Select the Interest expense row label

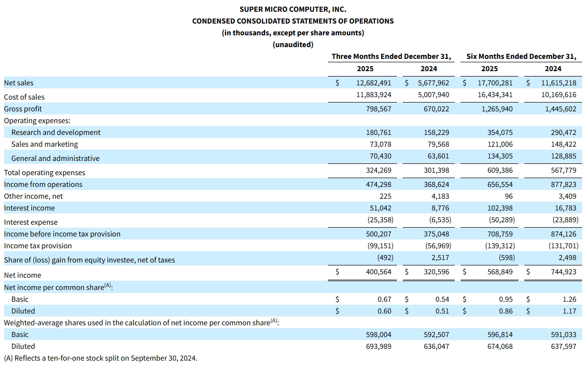click(30, 222)
